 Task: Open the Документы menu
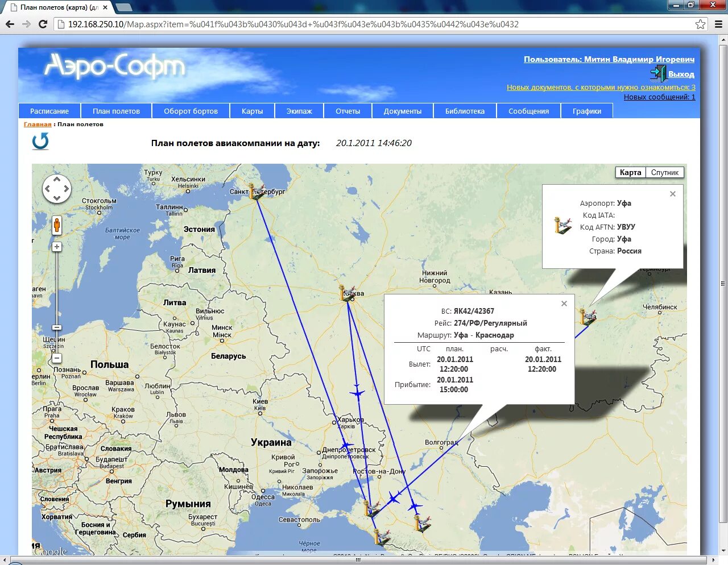coord(403,111)
